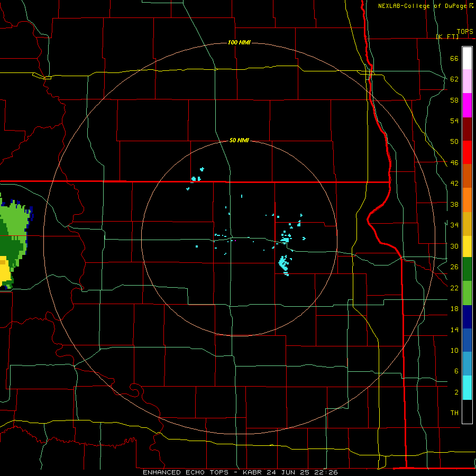Screen dimensions: 476x476
Task: Pick the maroon legend color block
Action: (x=467, y=129)
